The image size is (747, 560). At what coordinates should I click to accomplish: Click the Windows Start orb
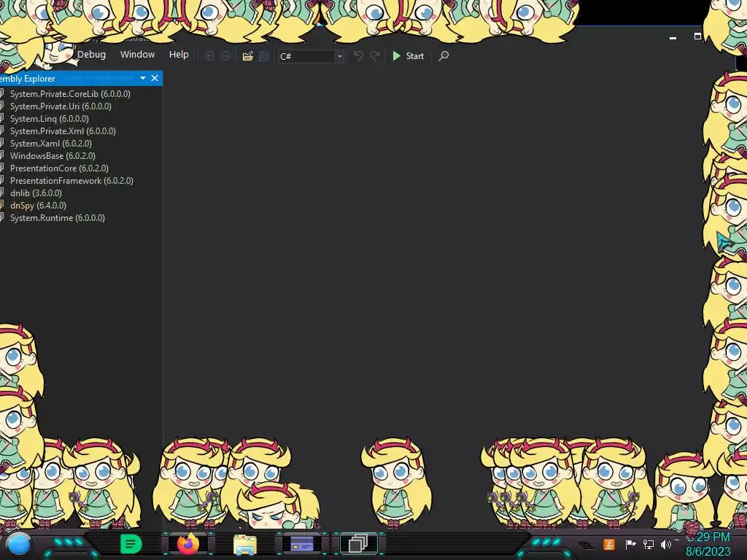click(19, 544)
